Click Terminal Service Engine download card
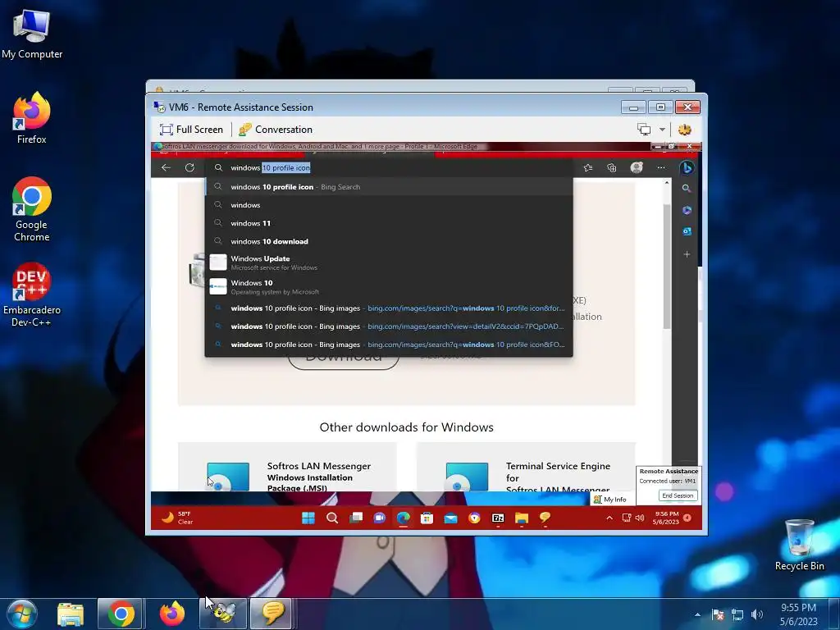840x630 pixels. click(x=526, y=467)
